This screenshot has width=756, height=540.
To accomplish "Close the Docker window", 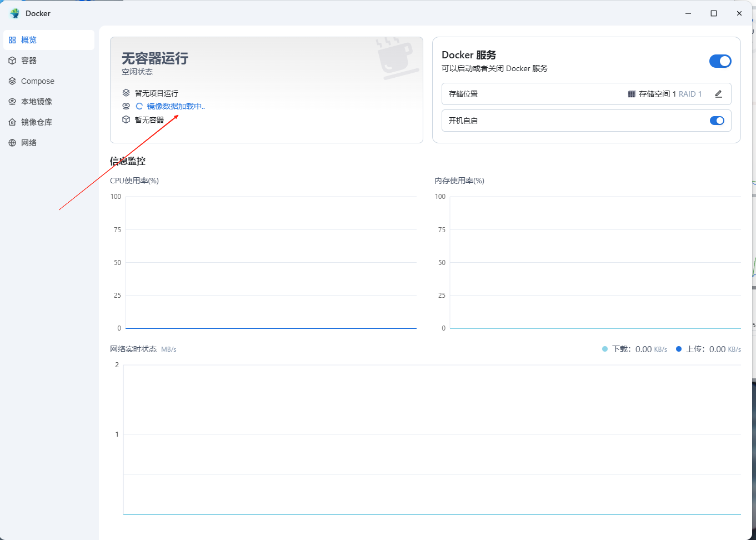I will click(739, 13).
